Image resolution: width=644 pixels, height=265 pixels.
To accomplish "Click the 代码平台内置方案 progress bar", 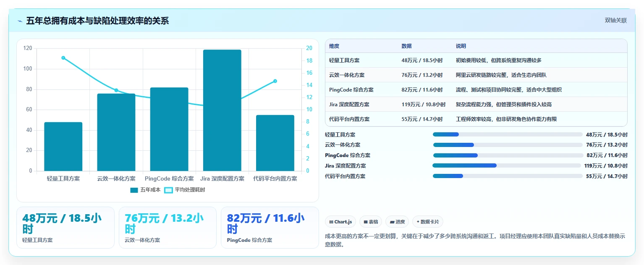I will coord(508,176).
